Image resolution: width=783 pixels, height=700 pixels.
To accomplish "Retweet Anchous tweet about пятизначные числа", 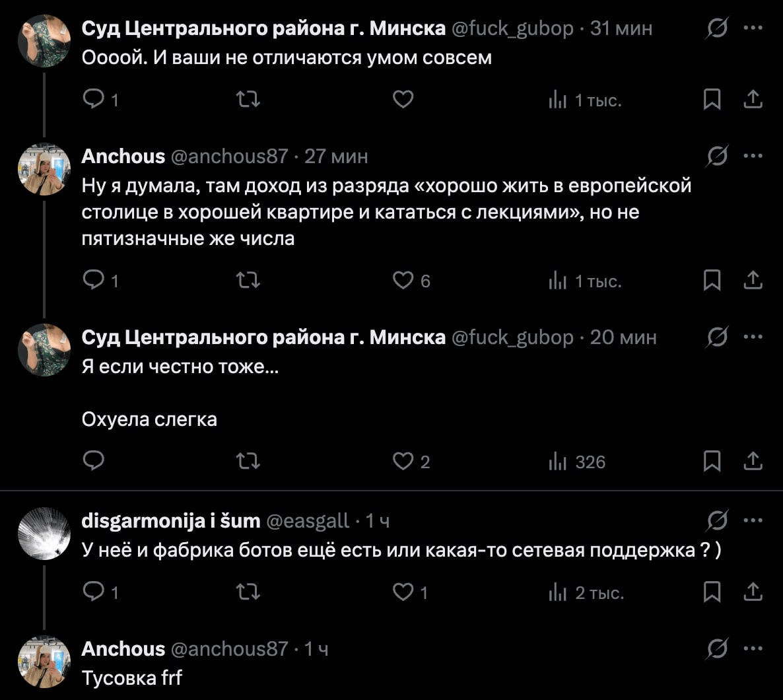I will click(x=248, y=281).
